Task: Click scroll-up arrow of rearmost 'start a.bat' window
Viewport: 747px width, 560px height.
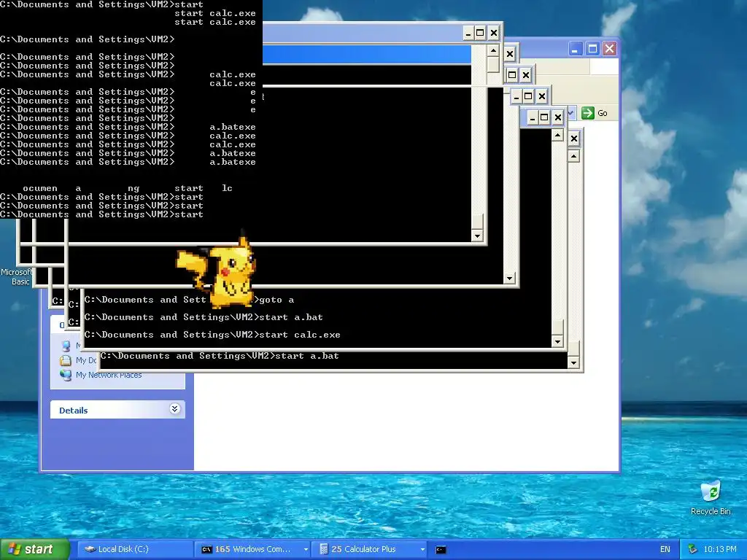Action: pyautogui.click(x=573, y=156)
